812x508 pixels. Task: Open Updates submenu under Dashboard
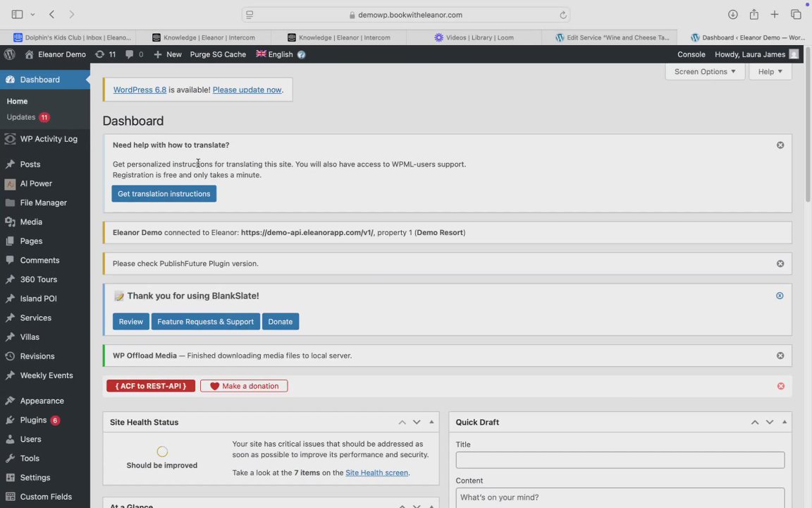tap(28, 117)
